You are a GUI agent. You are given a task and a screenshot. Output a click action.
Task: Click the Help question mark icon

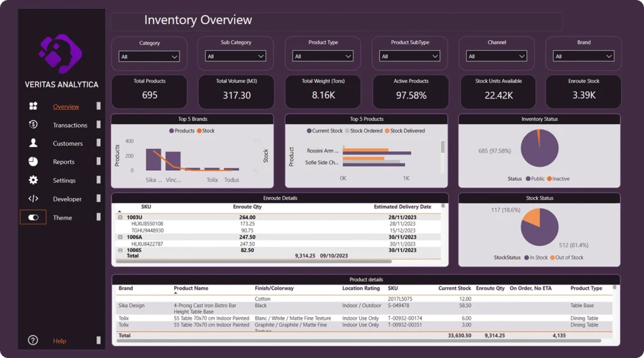(x=33, y=340)
